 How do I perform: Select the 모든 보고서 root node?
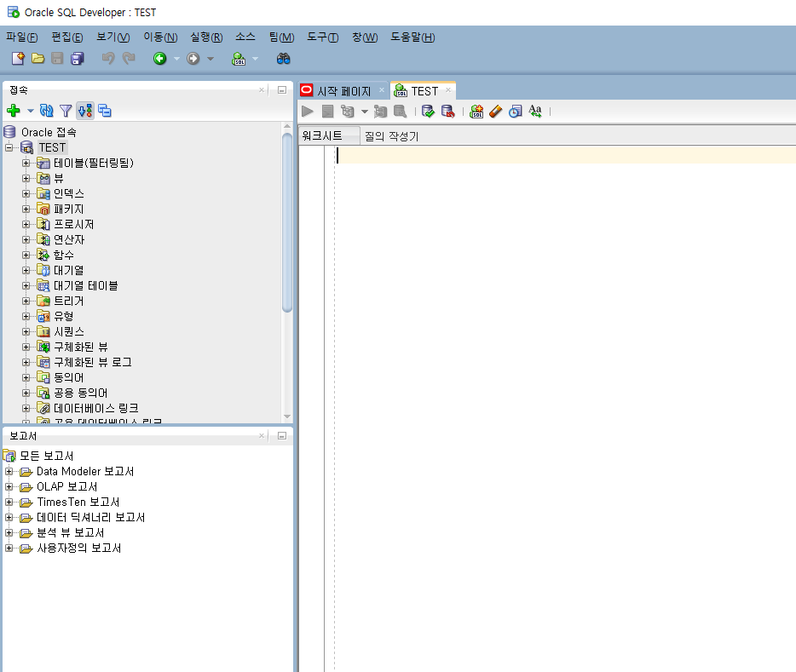47,456
